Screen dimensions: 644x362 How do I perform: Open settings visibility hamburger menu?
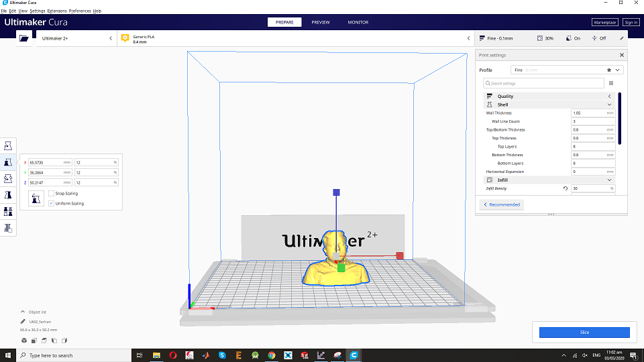pos(611,83)
